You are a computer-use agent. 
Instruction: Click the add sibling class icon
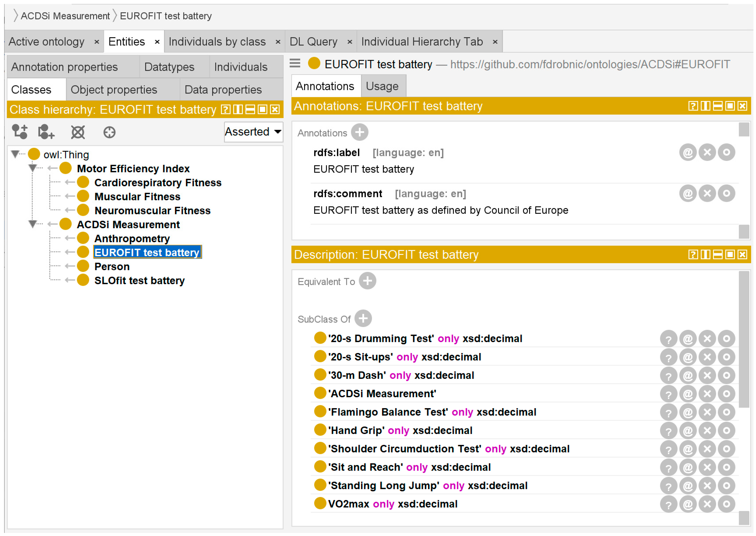(x=46, y=132)
